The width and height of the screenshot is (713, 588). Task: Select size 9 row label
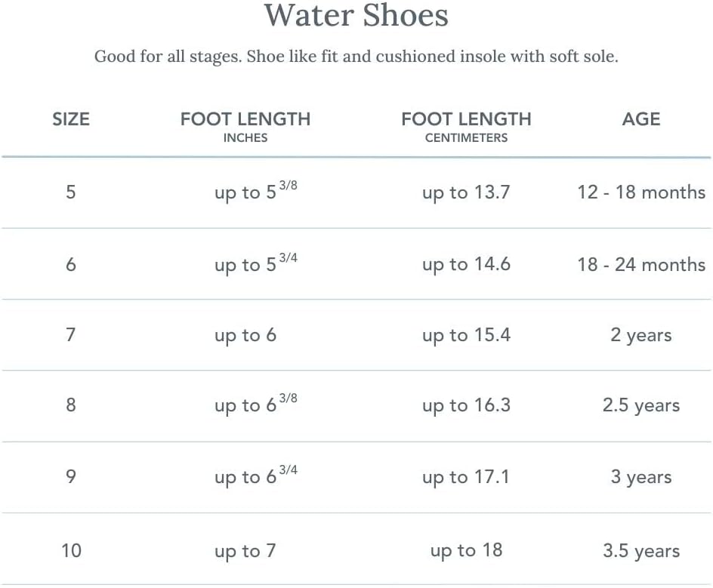tap(70, 477)
